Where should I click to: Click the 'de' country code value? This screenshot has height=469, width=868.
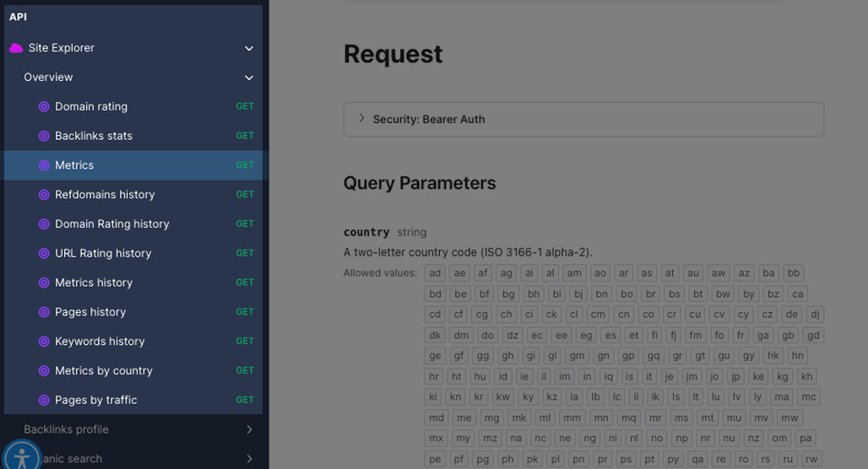pos(792,315)
